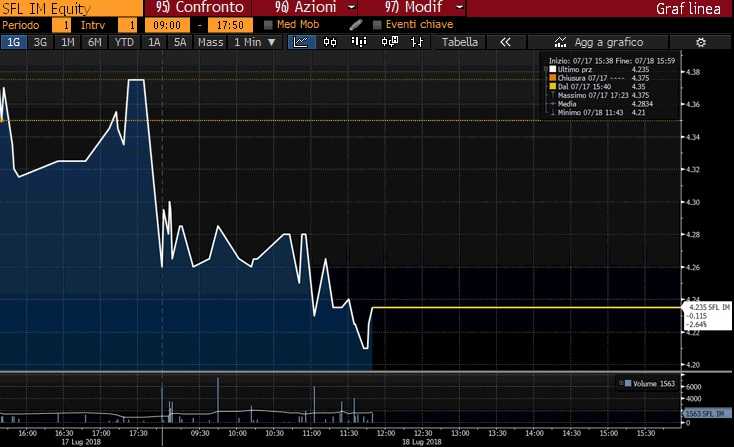
Task: Click the Agg a grafico chart icon
Action: (x=560, y=42)
